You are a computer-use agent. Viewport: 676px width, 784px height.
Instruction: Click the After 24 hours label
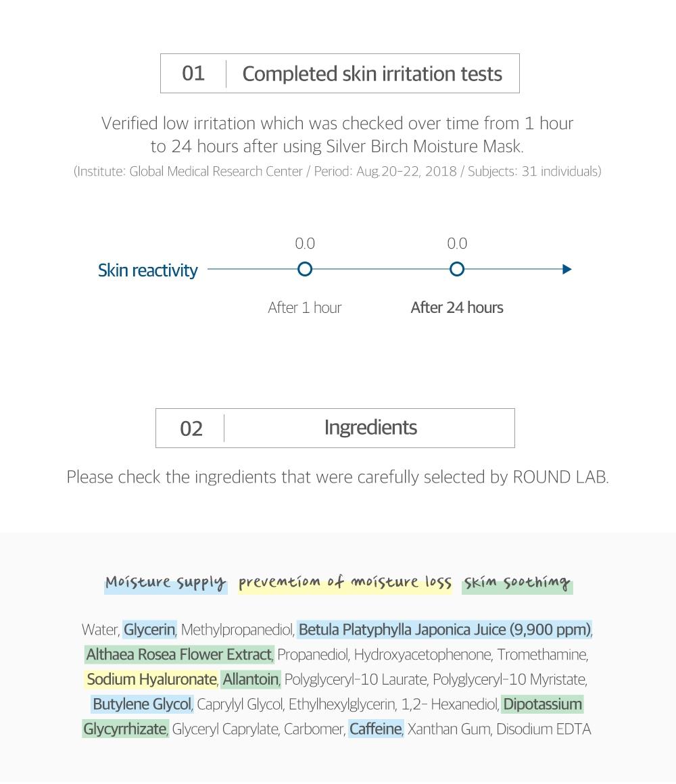tap(457, 308)
